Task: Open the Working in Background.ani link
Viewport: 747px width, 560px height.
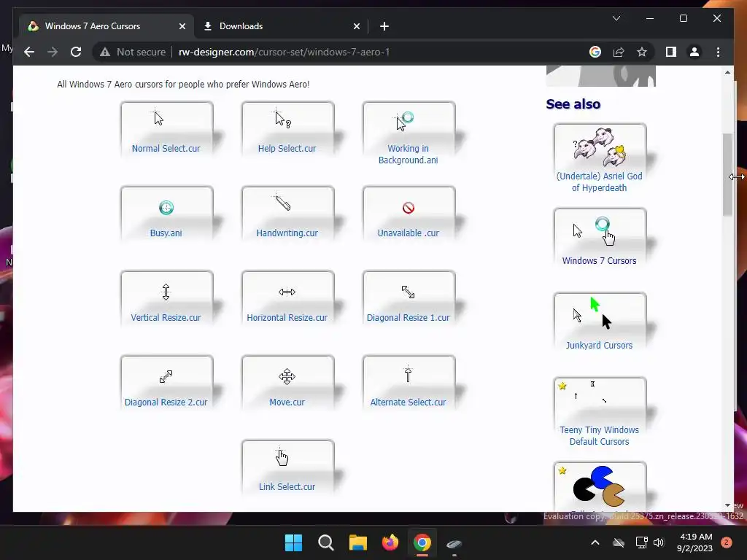Action: point(409,155)
